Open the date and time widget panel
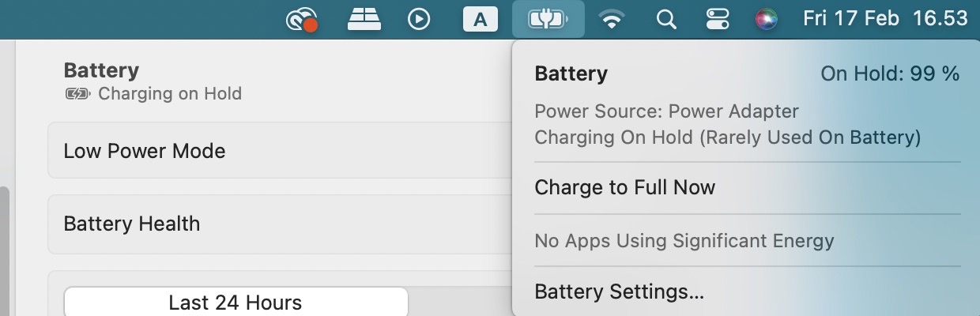This screenshot has width=980, height=316. tap(885, 18)
